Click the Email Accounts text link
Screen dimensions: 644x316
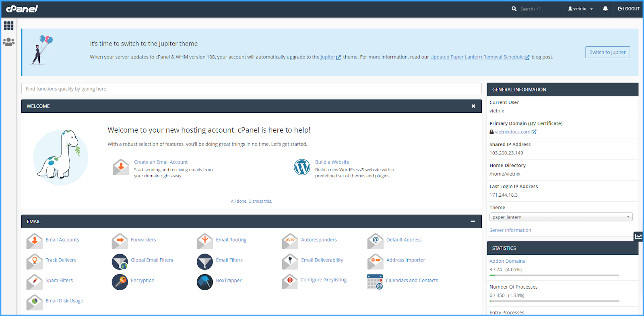(62, 240)
